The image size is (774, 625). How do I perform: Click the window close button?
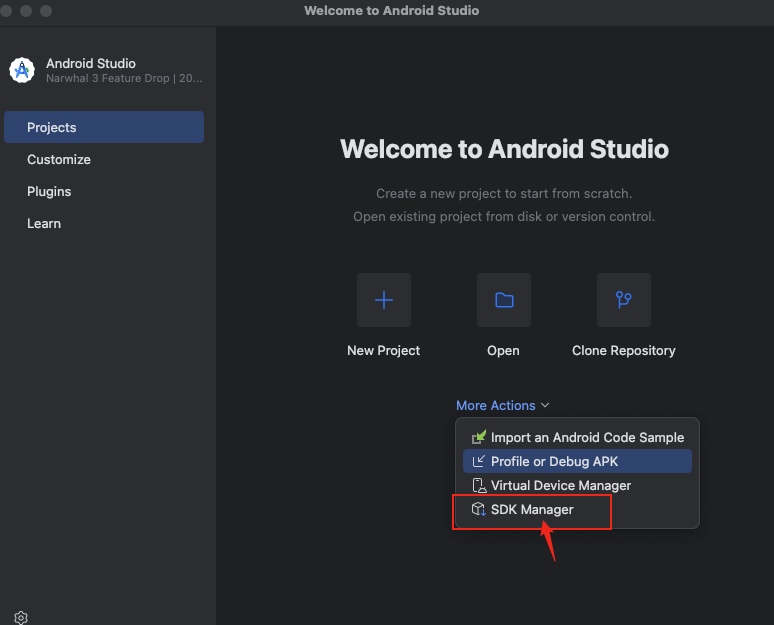(x=6, y=11)
